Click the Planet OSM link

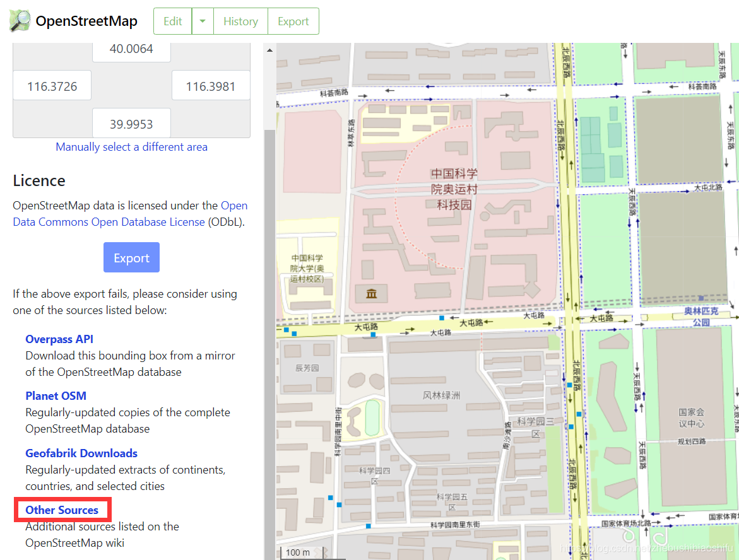click(x=56, y=395)
